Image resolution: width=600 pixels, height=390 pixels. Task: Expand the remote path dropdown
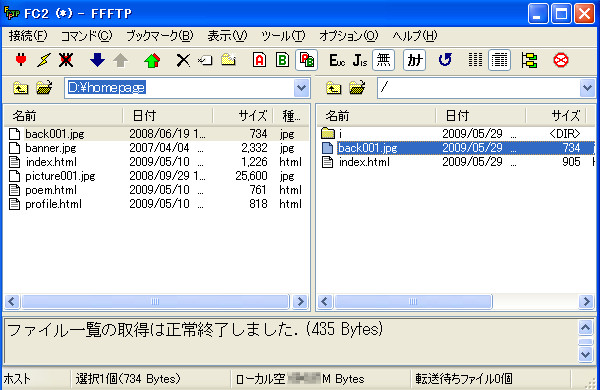coord(587,88)
